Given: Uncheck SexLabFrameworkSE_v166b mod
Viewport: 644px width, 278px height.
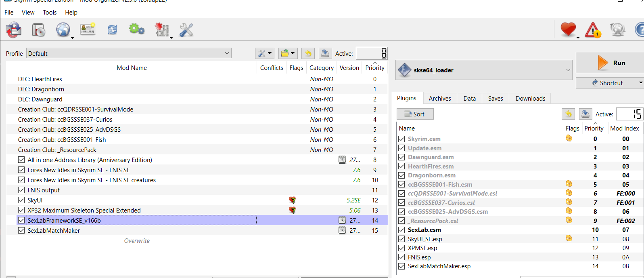Looking at the screenshot, I should pyautogui.click(x=21, y=220).
